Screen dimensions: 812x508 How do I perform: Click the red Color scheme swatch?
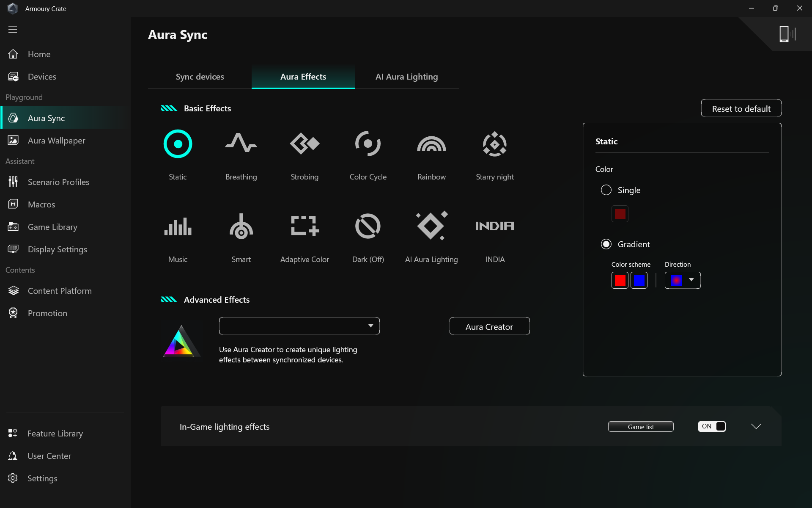pos(620,280)
